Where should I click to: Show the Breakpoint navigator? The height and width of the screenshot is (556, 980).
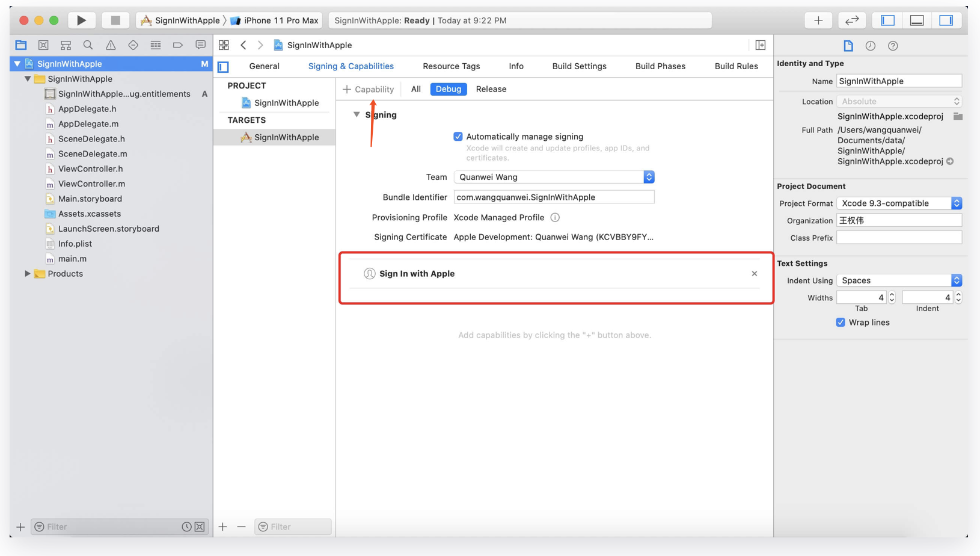click(x=178, y=45)
